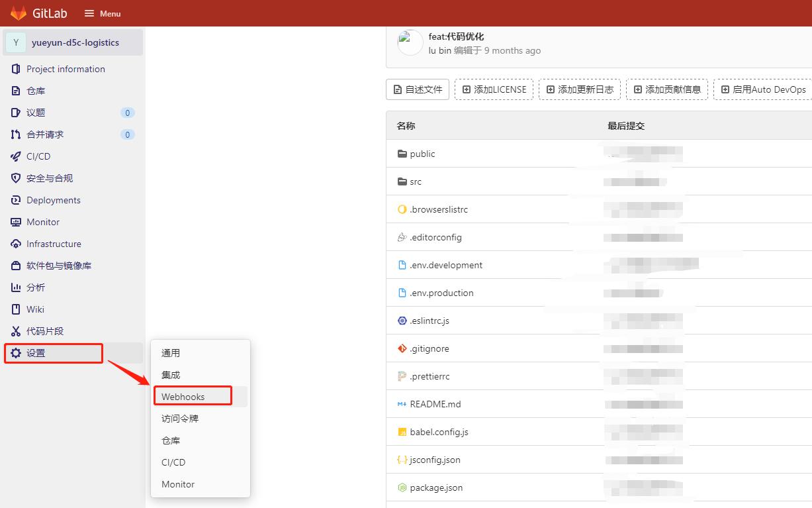This screenshot has height=508, width=812.
Task: Click the yueyun-d5c-logistics project avatar
Action: [x=15, y=42]
